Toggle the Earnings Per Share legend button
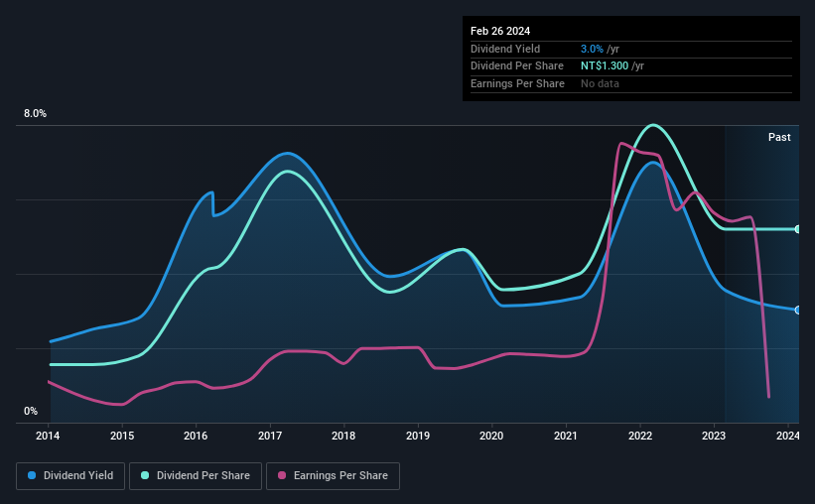815x504 pixels. click(334, 476)
